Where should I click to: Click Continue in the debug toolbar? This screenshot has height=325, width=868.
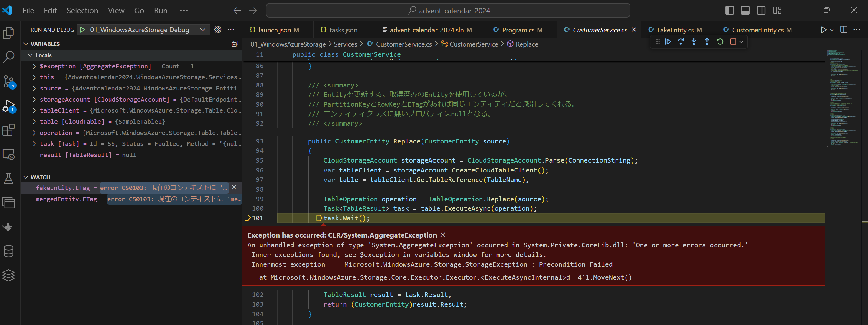(668, 42)
